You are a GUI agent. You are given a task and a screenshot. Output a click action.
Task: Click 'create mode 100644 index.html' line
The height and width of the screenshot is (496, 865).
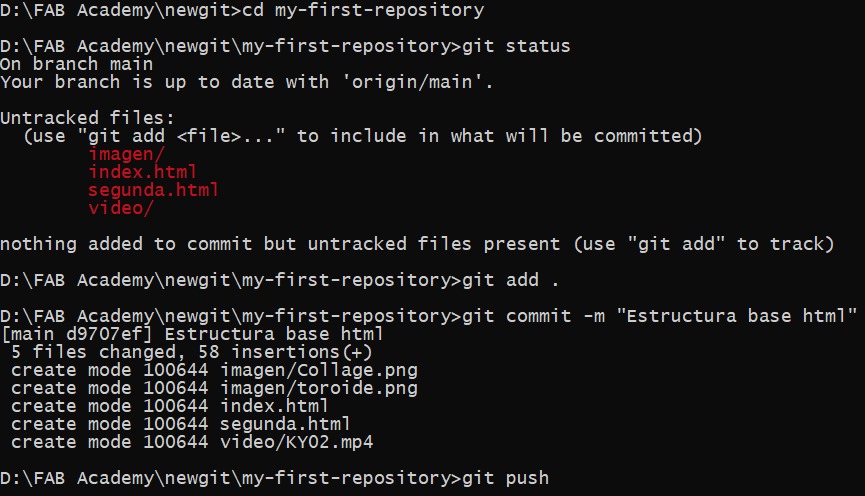[x=170, y=406]
